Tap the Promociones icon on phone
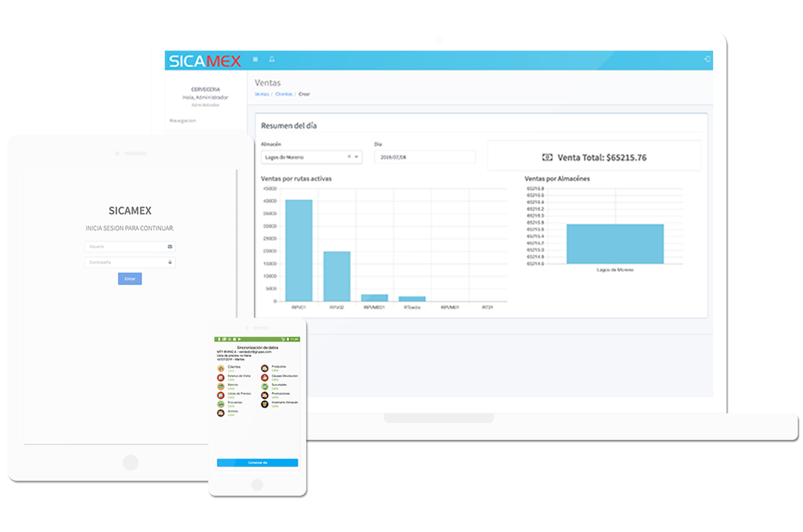 pyautogui.click(x=265, y=395)
